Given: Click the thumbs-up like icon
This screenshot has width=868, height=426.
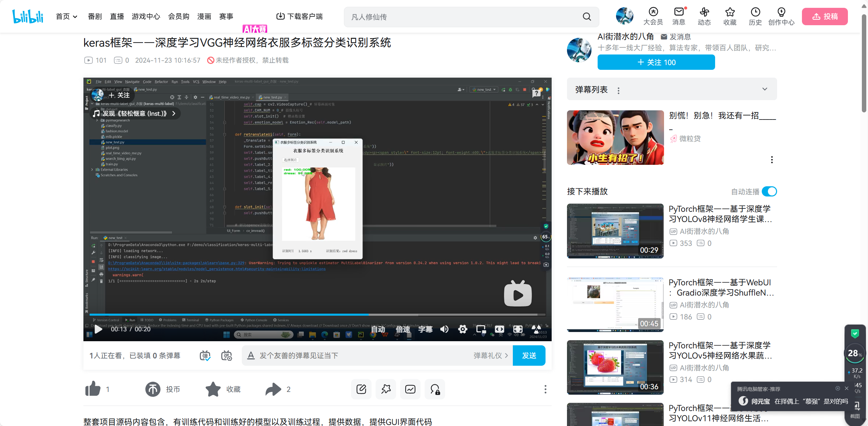Looking at the screenshot, I should [93, 389].
